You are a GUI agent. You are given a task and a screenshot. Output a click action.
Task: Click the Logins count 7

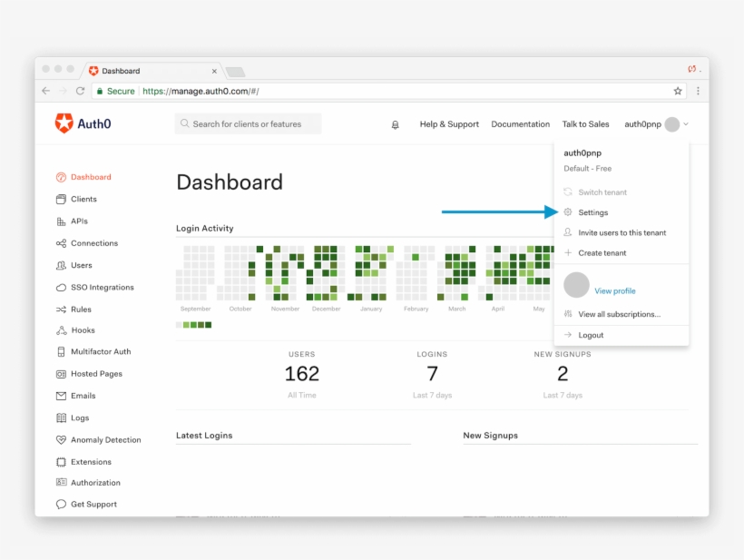pyautogui.click(x=432, y=374)
